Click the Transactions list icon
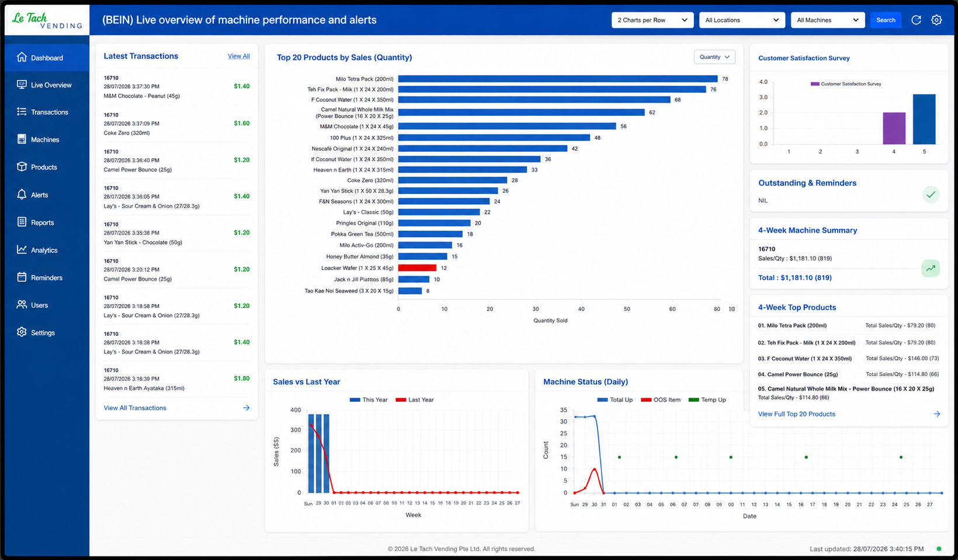This screenshot has height=560, width=958. coord(22,112)
